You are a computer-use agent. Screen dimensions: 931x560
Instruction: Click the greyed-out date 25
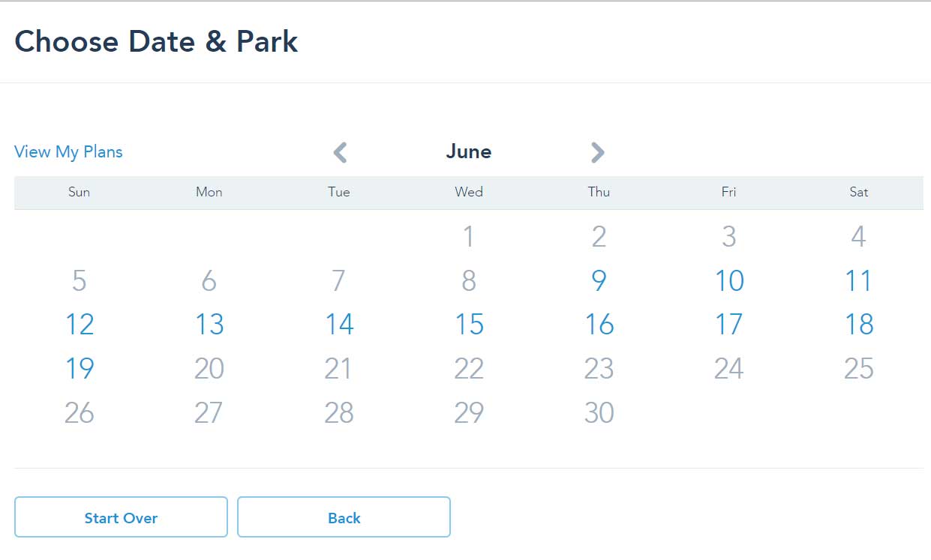point(858,369)
